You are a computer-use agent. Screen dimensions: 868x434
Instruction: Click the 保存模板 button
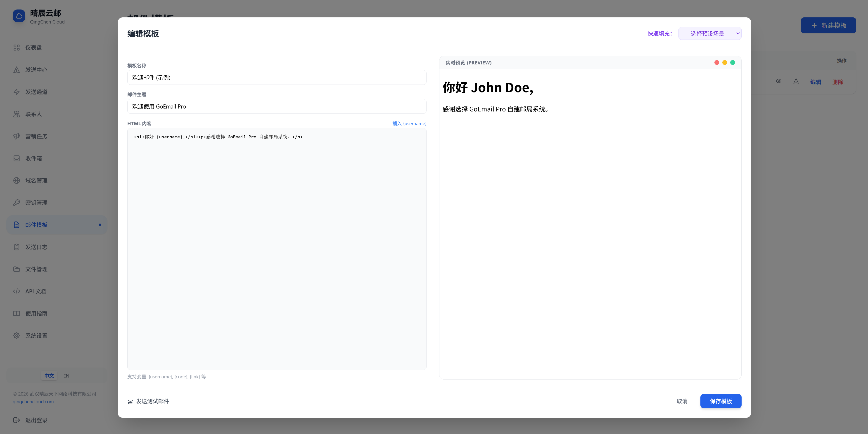coord(720,401)
